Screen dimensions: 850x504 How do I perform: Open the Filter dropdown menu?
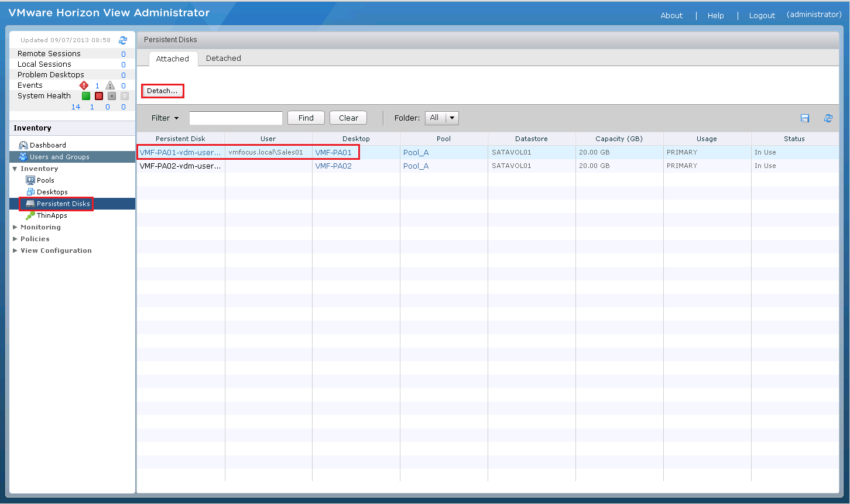[x=165, y=118]
